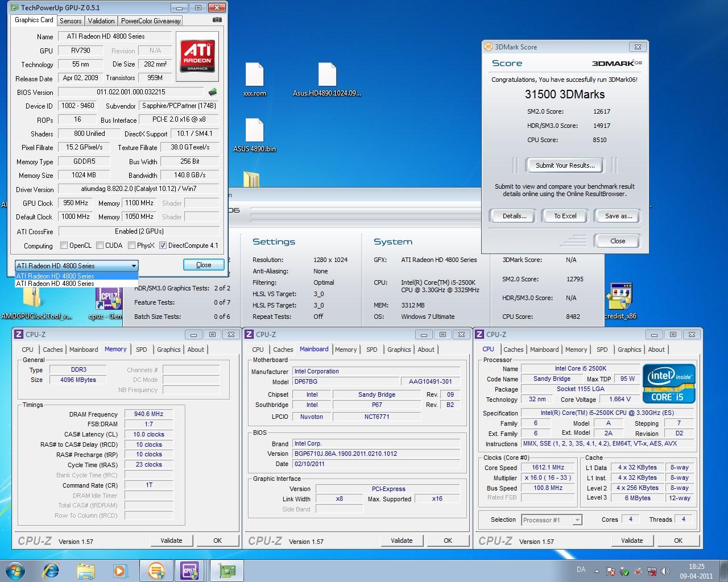Open the xxx.rom desktop file
728x582 pixels.
tap(254, 79)
